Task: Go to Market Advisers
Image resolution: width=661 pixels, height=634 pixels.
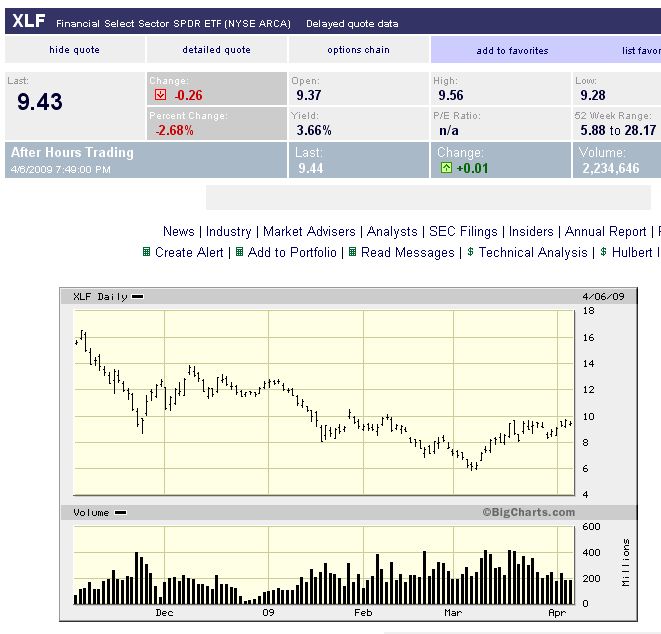Action: coord(309,231)
